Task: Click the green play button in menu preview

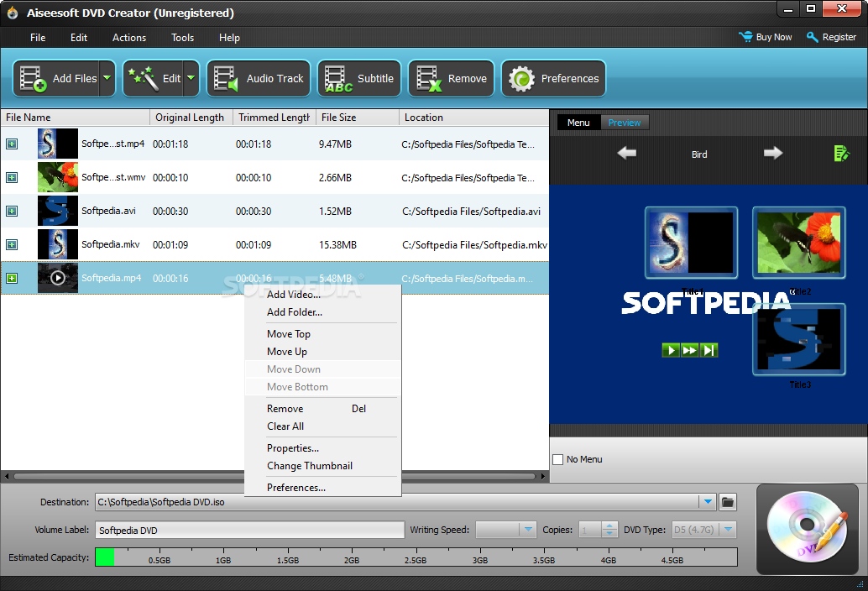Action: click(x=671, y=350)
